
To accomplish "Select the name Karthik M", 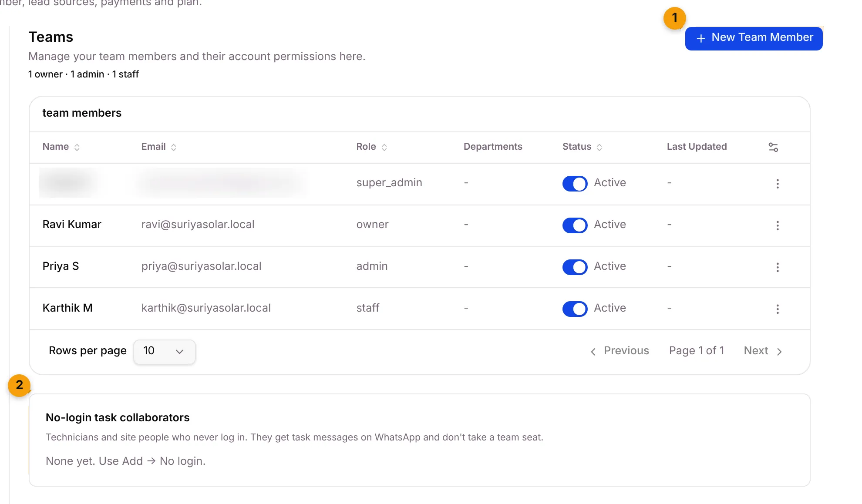I will tap(67, 308).
